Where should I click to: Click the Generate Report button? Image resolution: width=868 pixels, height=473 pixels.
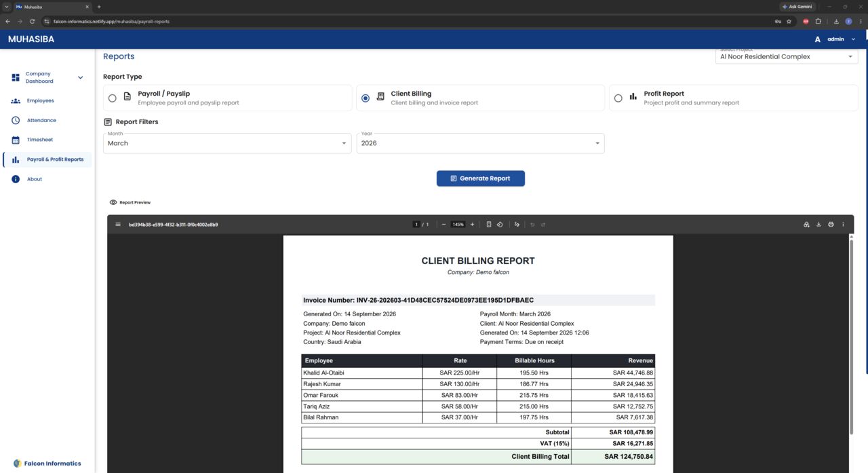pos(480,178)
